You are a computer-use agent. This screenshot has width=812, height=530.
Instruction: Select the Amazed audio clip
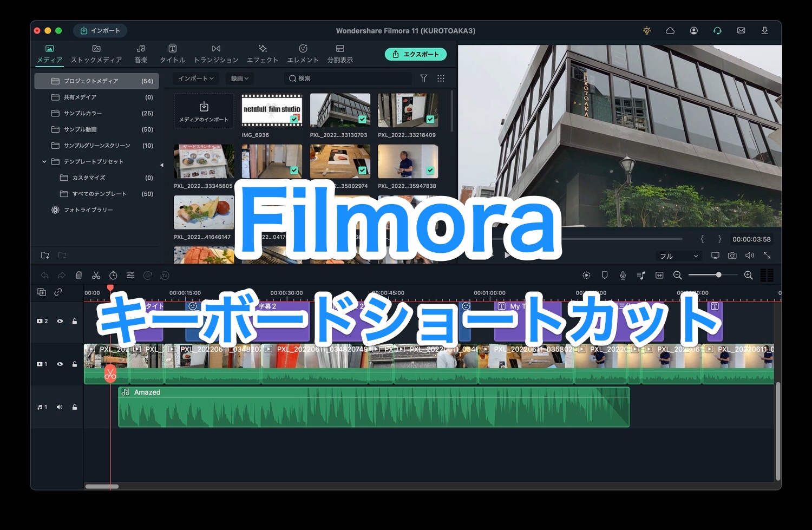[374, 407]
